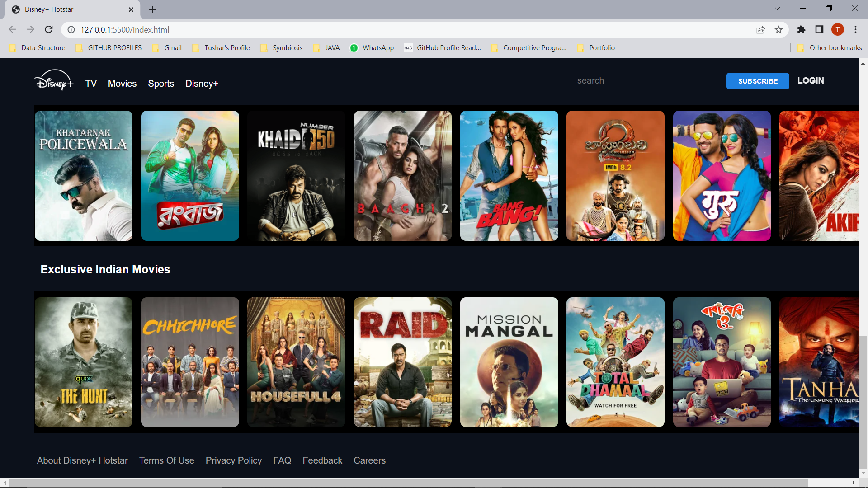Viewport: 868px width, 488px height.
Task: Open a new browser tab
Action: coord(152,9)
